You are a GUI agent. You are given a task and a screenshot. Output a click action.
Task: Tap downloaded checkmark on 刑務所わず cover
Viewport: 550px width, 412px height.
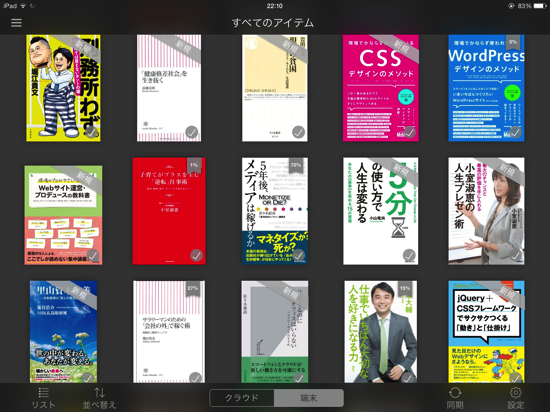point(91,132)
